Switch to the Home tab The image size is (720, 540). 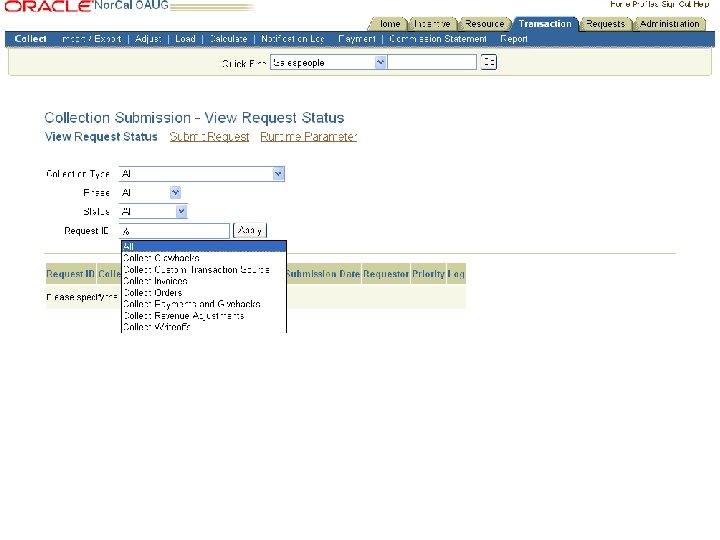(389, 24)
